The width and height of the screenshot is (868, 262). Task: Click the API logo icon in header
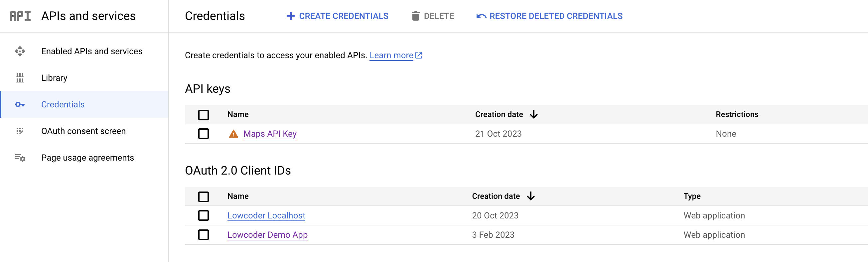click(20, 16)
